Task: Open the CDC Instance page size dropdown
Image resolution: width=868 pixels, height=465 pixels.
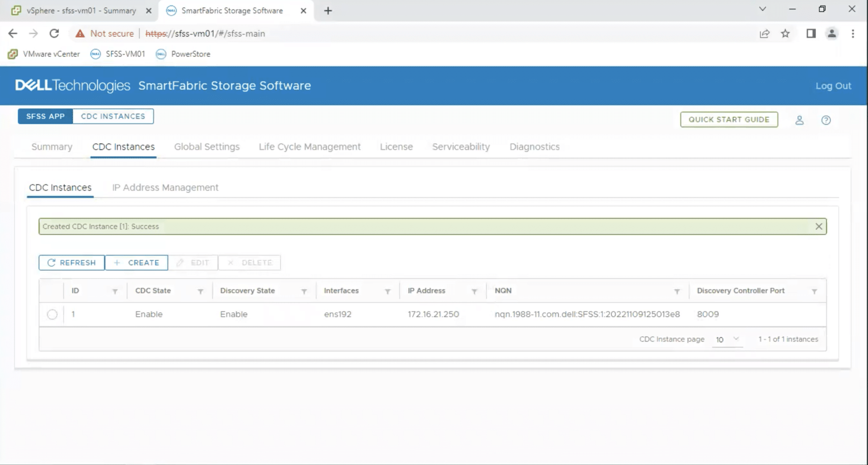Action: [727, 339]
